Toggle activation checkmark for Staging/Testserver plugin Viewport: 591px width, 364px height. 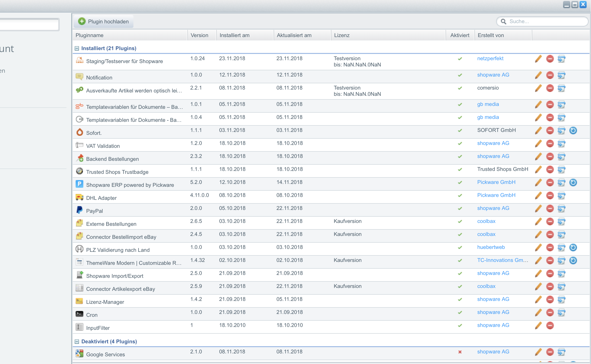point(460,59)
